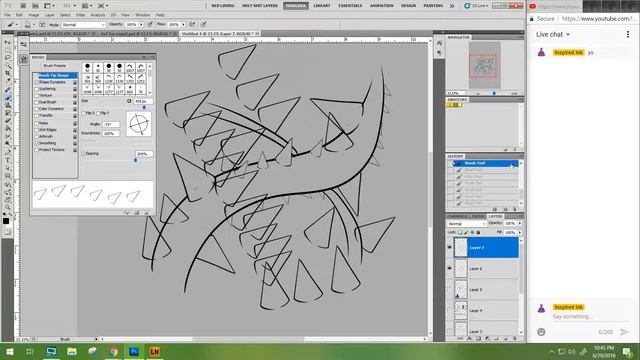Toggle the Airbrush checkbox in Brush panel
640x360 pixels.
tap(36, 136)
